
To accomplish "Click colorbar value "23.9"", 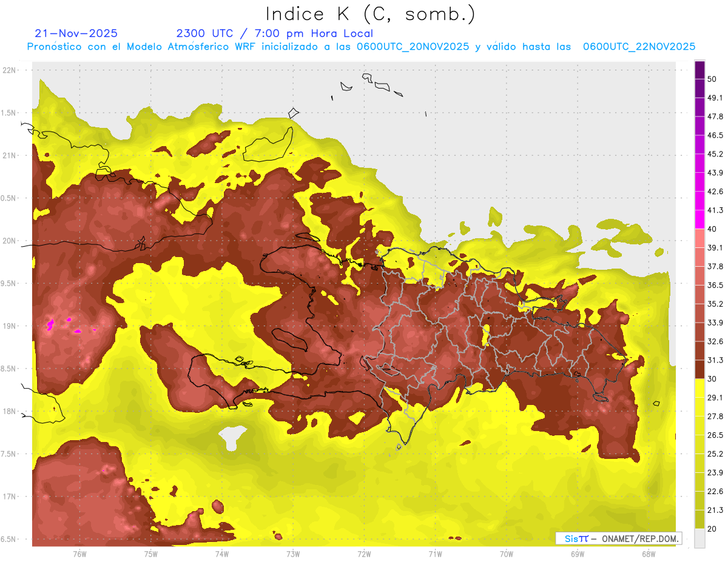I will click(x=715, y=472).
